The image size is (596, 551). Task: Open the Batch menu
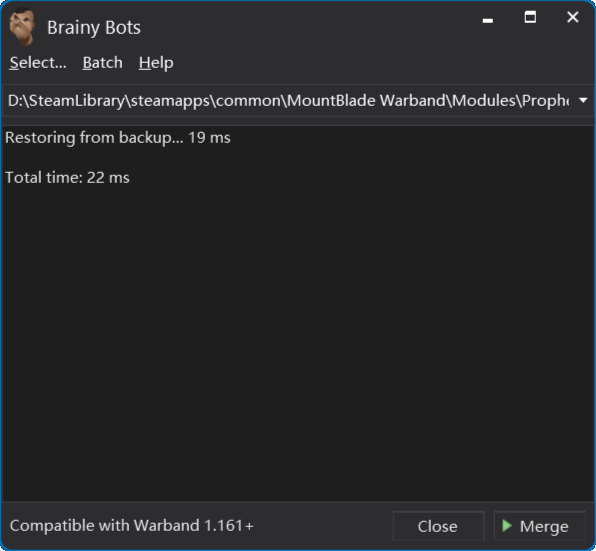tap(103, 63)
